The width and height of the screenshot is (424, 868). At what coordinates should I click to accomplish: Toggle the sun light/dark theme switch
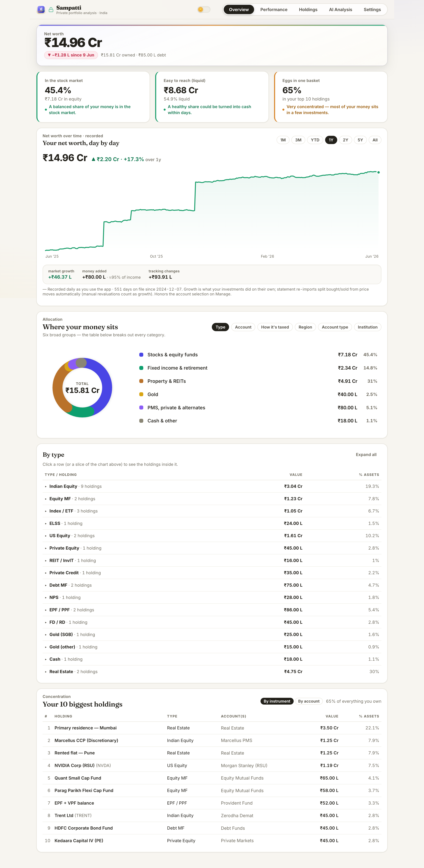click(204, 9)
